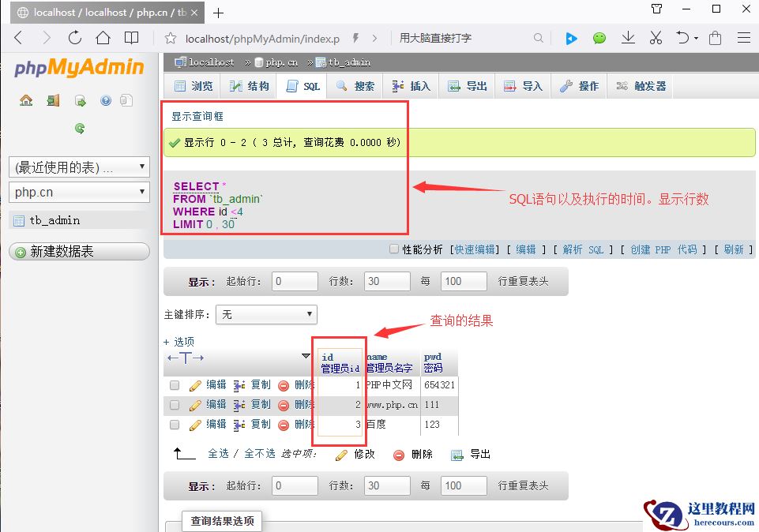Sort by the id column header
Viewport: 759px width, 532px height.
(327, 357)
